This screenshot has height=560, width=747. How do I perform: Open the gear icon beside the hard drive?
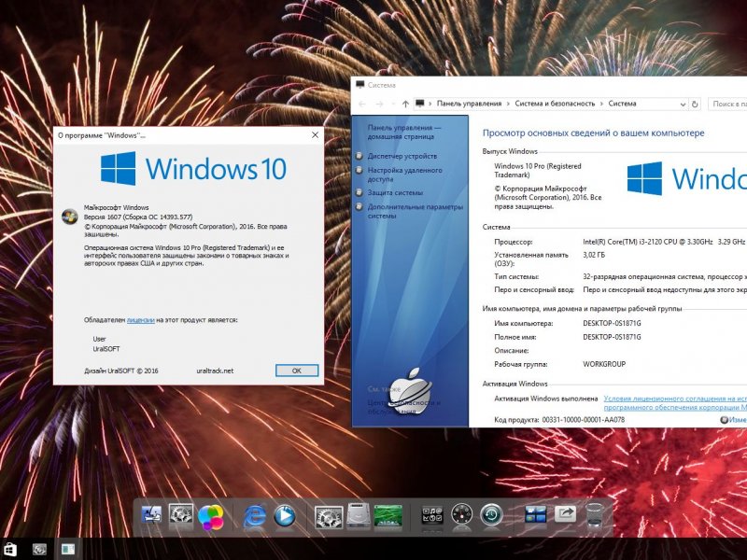coord(329,517)
